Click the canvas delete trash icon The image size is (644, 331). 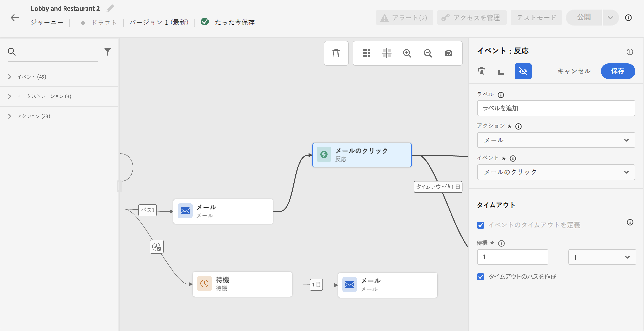click(336, 53)
